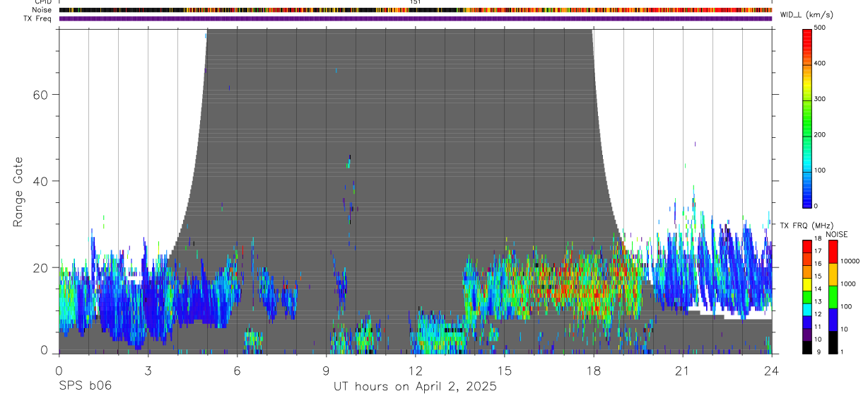Image resolution: width=868 pixels, height=401 pixels.
Task: Click the spectral width rainbow colorbar
Action: [x=807, y=117]
